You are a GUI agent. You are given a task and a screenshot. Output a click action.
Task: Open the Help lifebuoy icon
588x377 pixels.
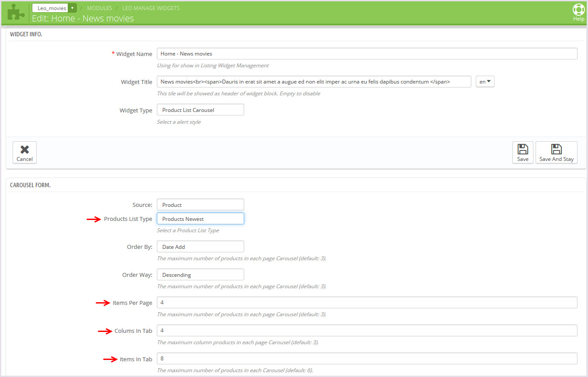click(x=578, y=13)
